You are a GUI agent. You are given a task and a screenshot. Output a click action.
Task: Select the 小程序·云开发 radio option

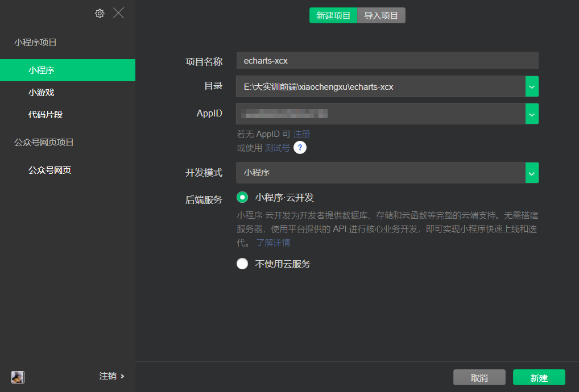[x=243, y=197]
